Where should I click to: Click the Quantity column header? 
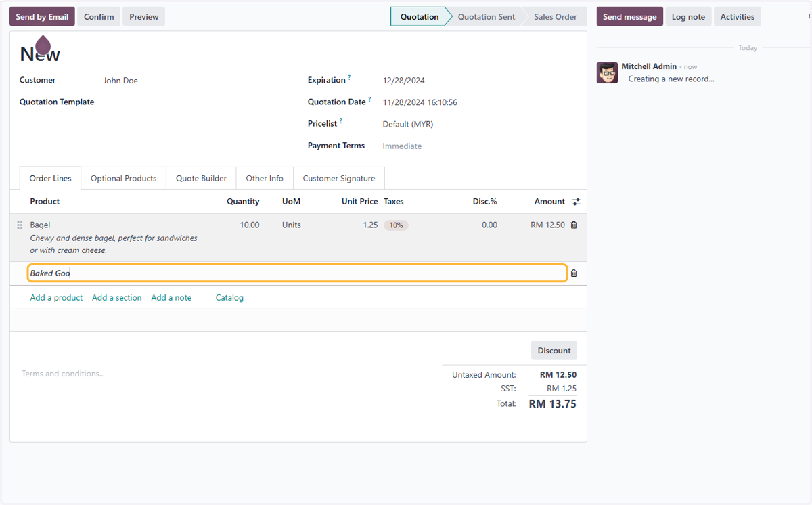pos(243,201)
